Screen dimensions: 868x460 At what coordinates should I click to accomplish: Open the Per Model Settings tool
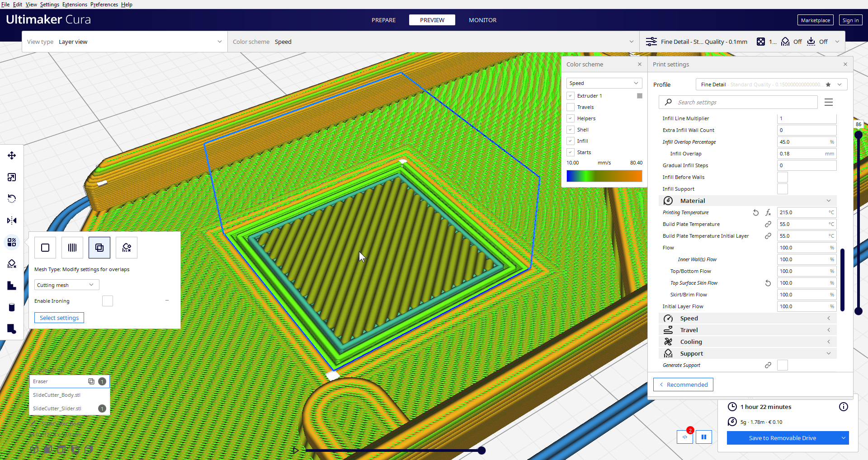[12, 242]
